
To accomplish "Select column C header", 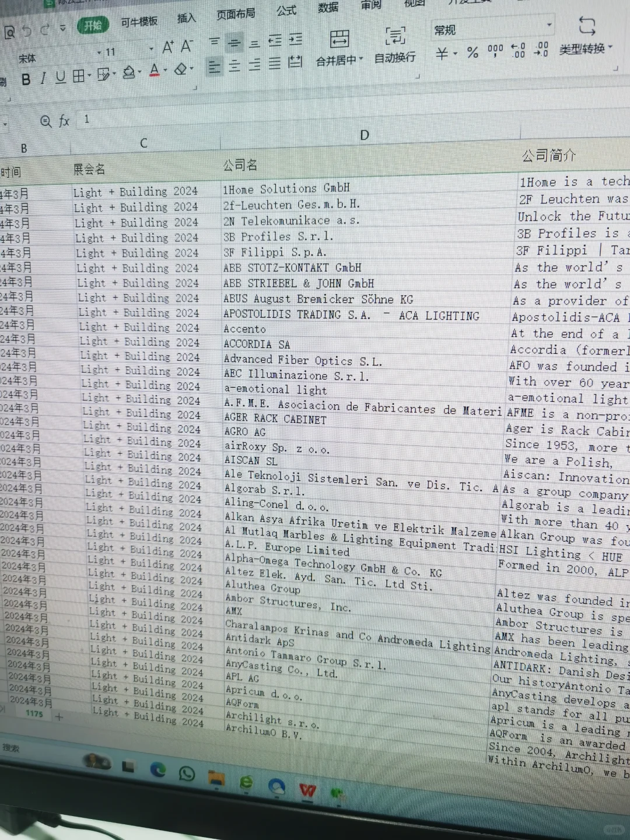I will pos(143,143).
